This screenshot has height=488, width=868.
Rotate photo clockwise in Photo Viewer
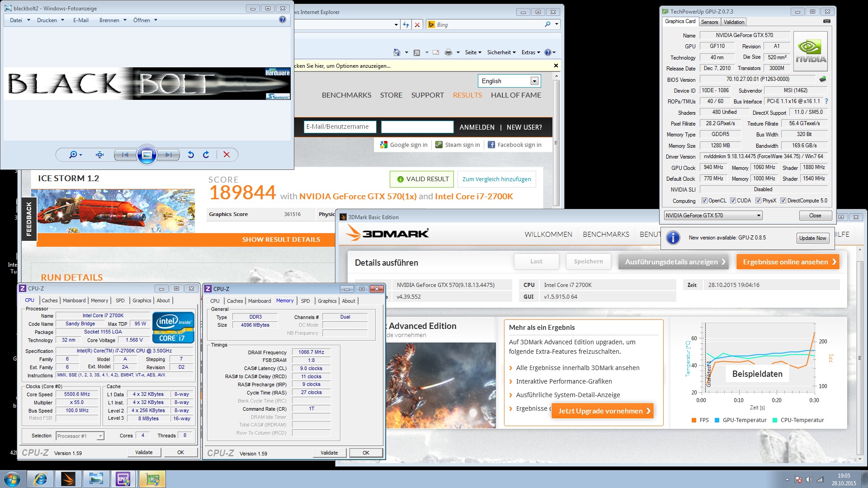pos(206,155)
